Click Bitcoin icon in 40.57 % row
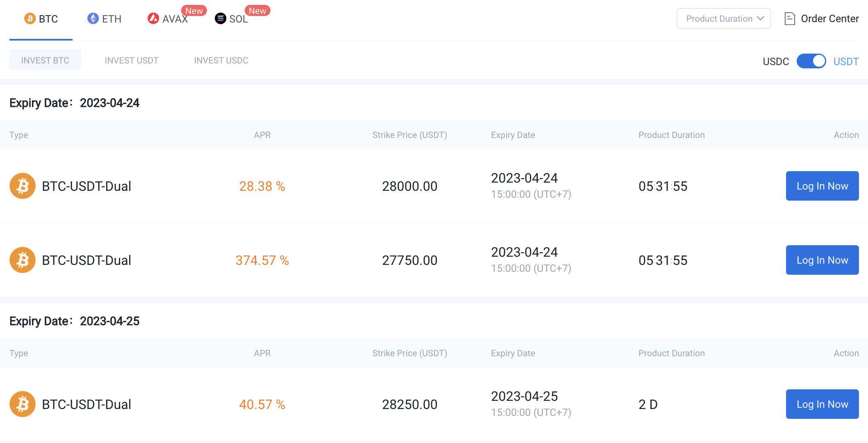The height and width of the screenshot is (443, 868). (x=23, y=404)
